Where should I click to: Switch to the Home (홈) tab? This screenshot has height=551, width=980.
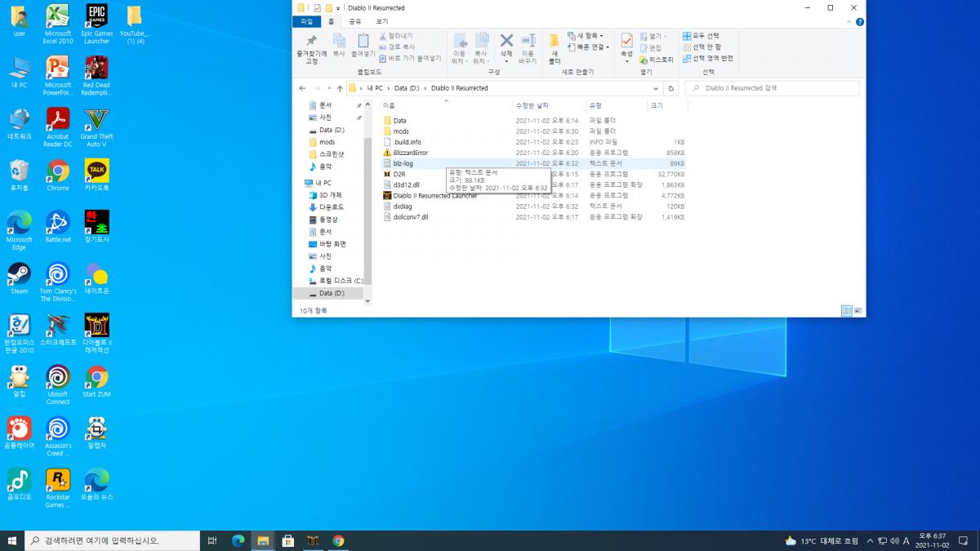click(332, 22)
